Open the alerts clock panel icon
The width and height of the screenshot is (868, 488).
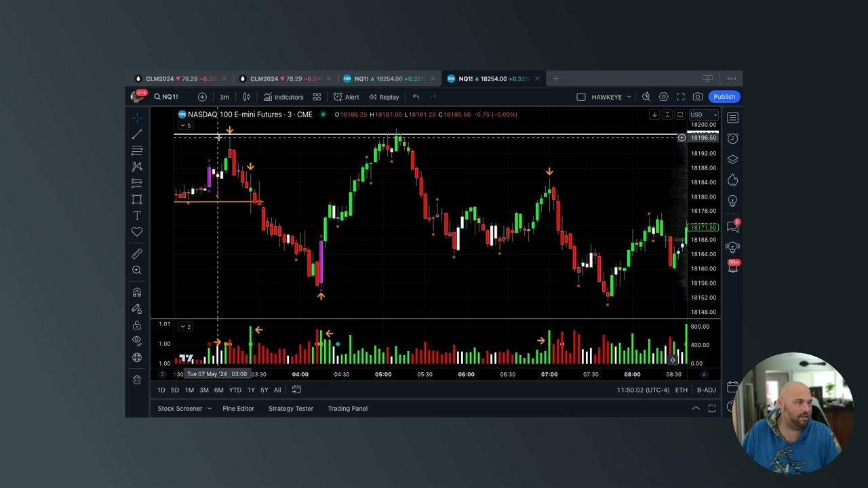coord(732,138)
